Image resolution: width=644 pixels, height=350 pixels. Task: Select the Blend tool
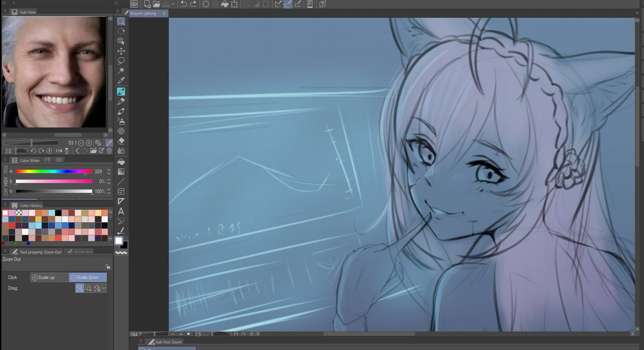point(121,151)
